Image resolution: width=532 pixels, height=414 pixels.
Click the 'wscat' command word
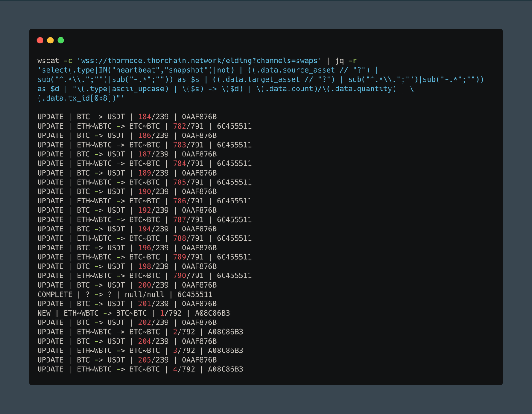click(x=48, y=61)
